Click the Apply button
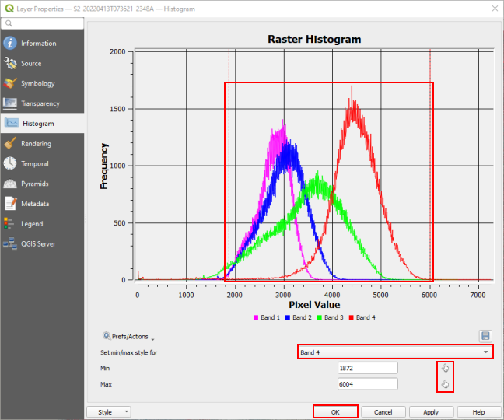Viewport: 504px width, 420px height. tap(431, 411)
